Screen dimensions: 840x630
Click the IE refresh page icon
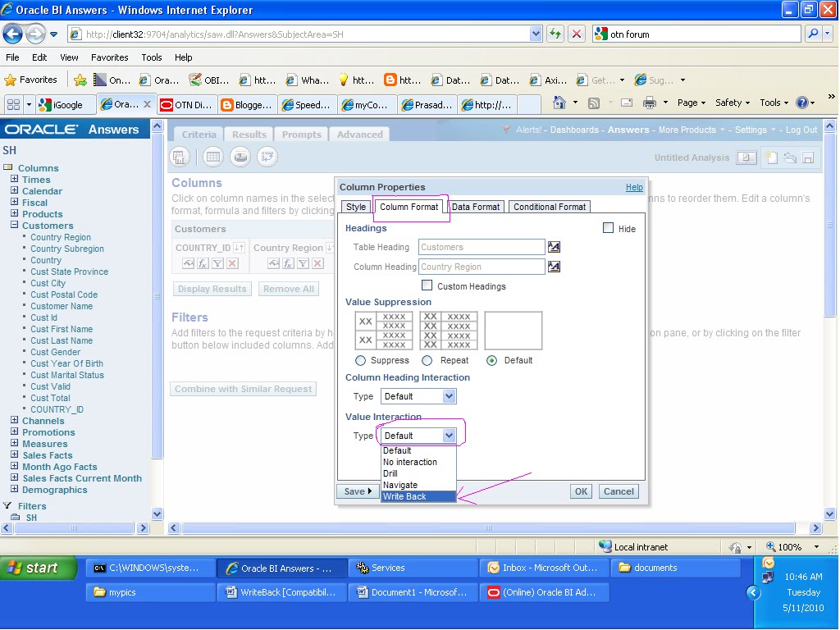(555, 34)
